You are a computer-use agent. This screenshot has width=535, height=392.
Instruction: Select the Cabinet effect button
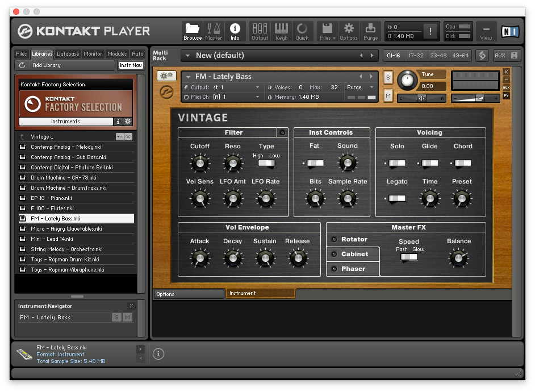pos(354,254)
